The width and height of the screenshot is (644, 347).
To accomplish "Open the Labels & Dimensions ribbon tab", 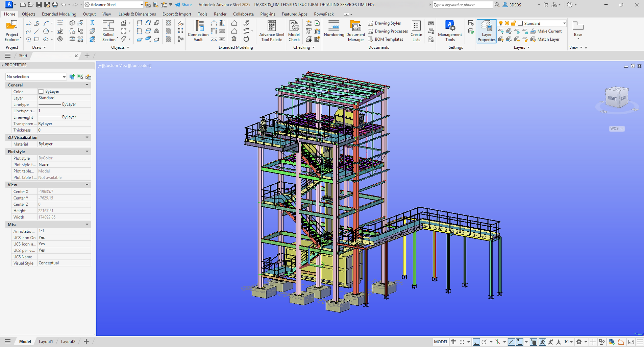I will (x=137, y=14).
